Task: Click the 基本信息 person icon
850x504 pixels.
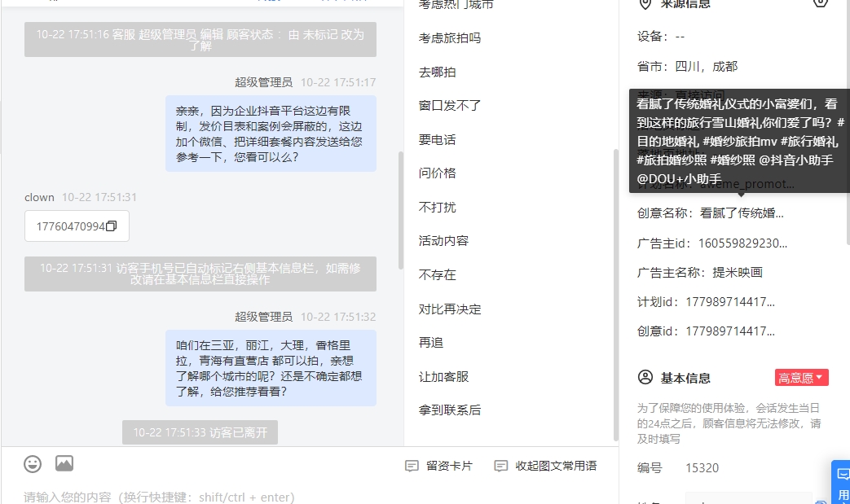Action: [645, 377]
